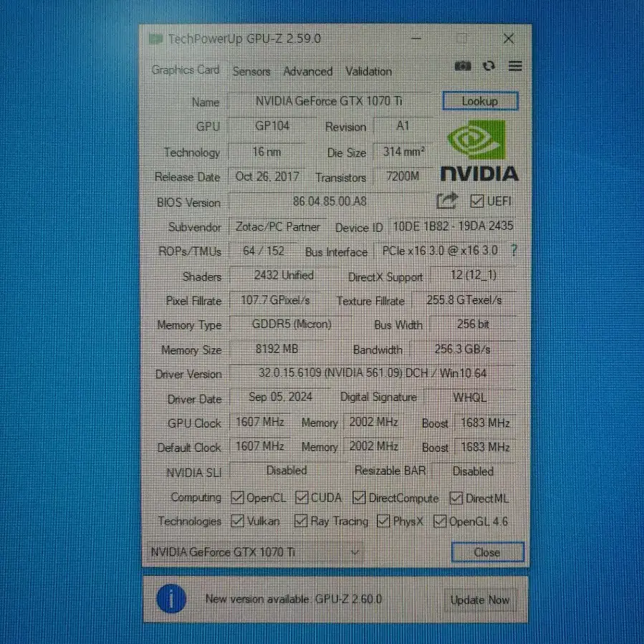Click the Die Size value 314 mm²

(403, 152)
